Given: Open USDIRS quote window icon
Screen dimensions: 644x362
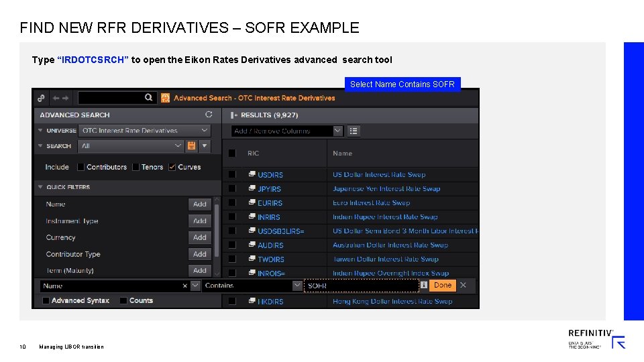Looking at the screenshot, I should click(252, 174).
